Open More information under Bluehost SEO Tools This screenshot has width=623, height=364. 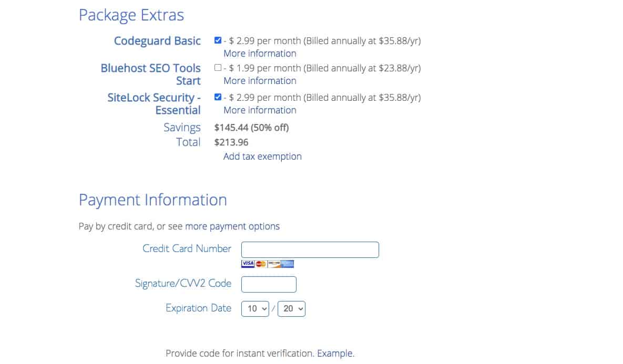[260, 80]
